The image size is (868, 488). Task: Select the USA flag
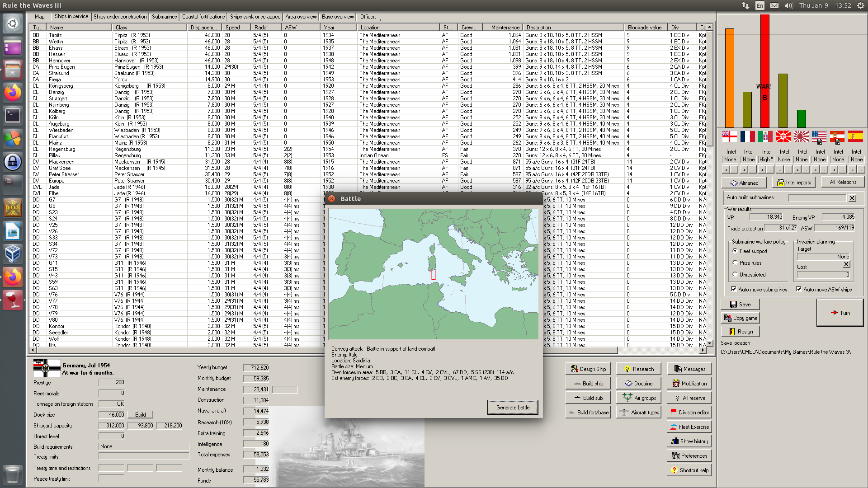click(x=819, y=136)
